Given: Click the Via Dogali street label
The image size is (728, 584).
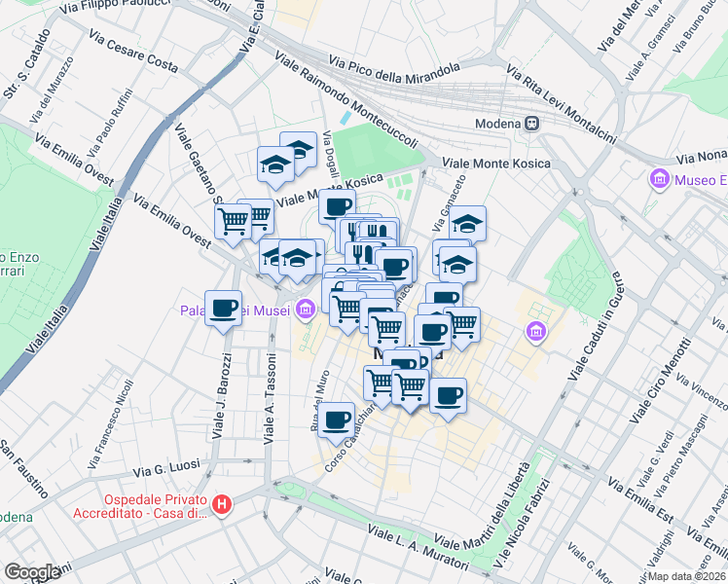Looking at the screenshot, I should [x=329, y=155].
